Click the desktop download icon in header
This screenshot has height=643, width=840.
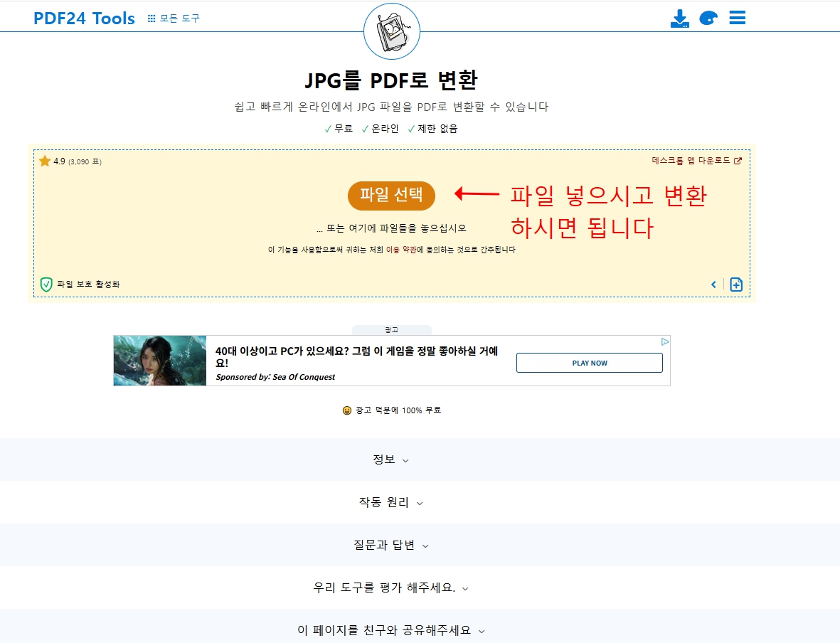click(x=680, y=18)
